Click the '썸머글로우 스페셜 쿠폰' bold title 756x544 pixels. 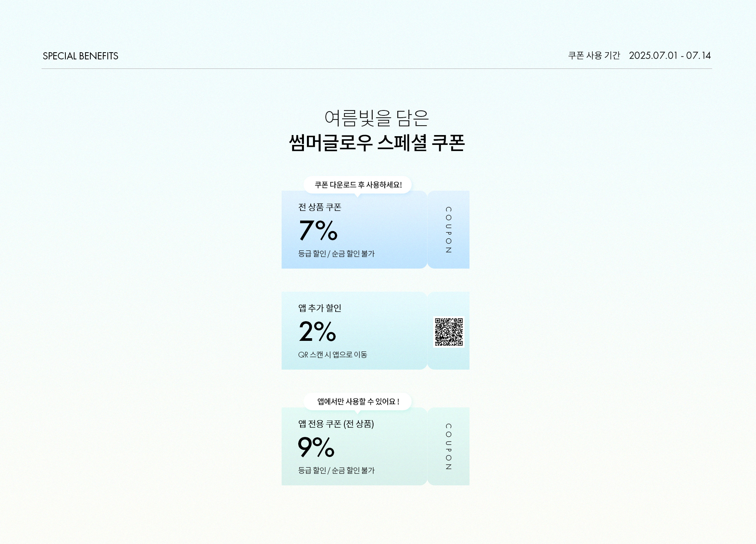[376, 143]
